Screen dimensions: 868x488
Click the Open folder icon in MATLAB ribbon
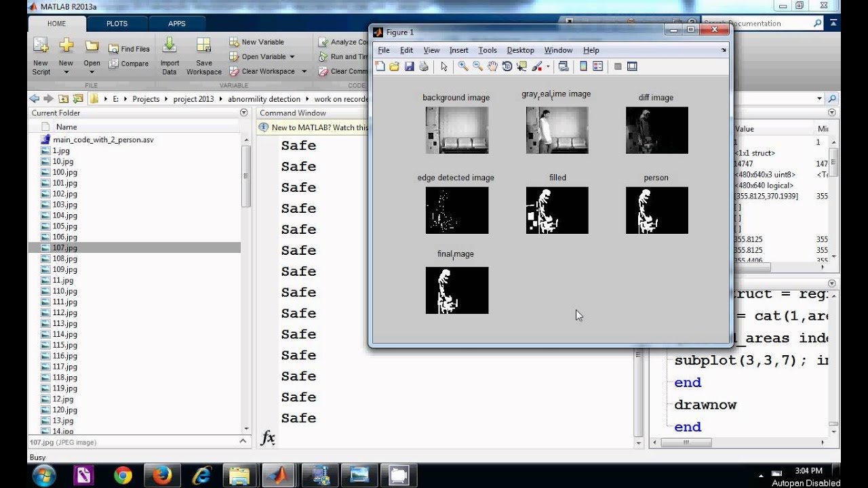92,46
